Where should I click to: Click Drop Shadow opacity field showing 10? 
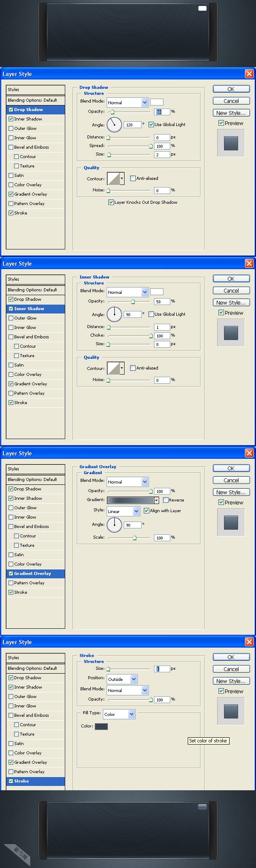pyautogui.click(x=162, y=112)
